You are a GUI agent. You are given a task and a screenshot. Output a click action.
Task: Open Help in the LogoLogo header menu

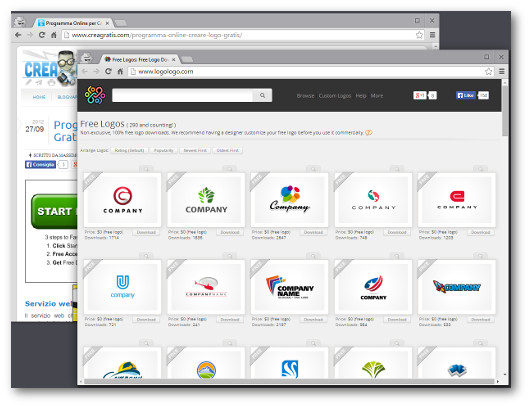click(x=361, y=96)
